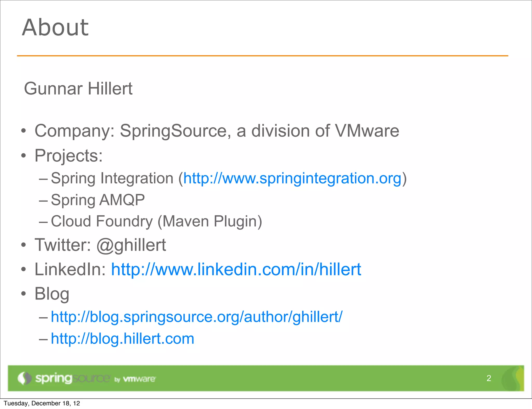The width and height of the screenshot is (532, 409).
Task: Open the blog.springsource.org author link
Action: (196, 317)
